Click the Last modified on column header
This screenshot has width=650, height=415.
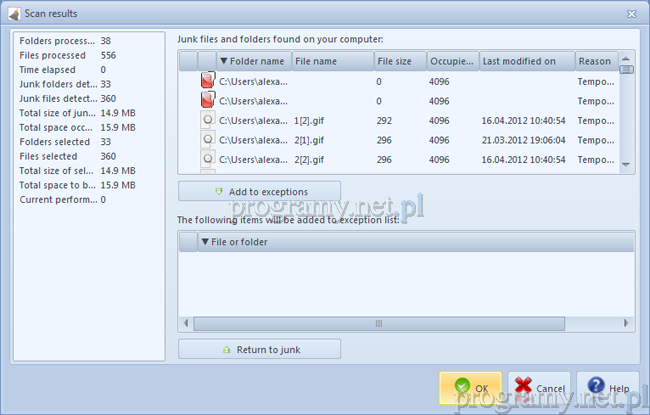click(526, 61)
